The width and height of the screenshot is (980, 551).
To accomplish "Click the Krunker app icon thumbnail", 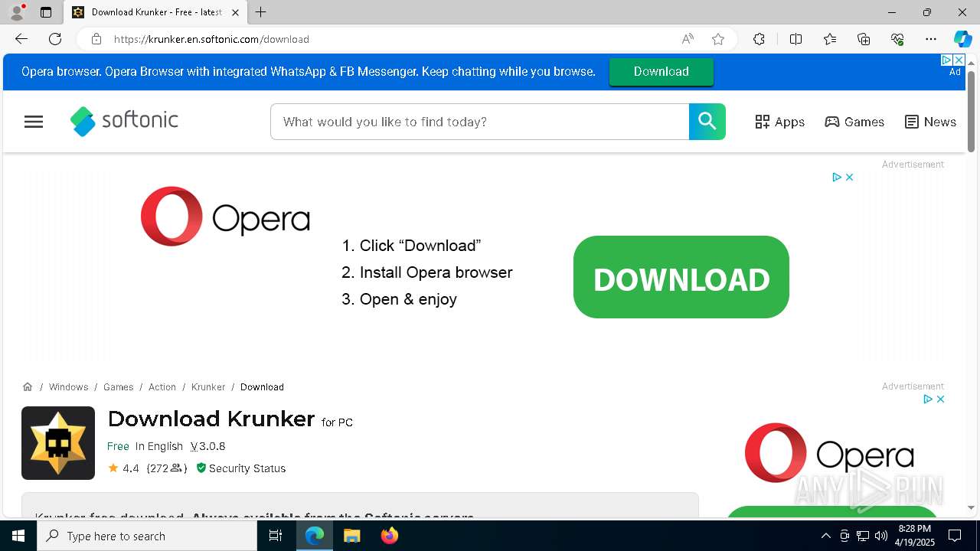I will 58,443.
